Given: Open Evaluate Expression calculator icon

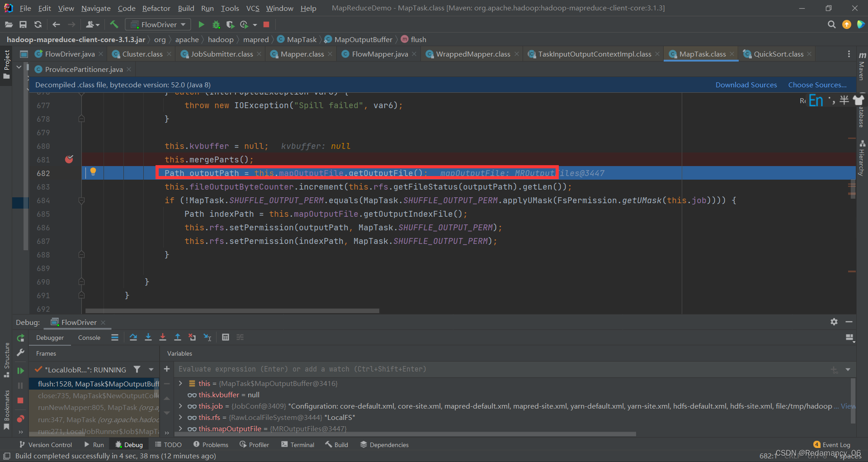Looking at the screenshot, I should (226, 337).
